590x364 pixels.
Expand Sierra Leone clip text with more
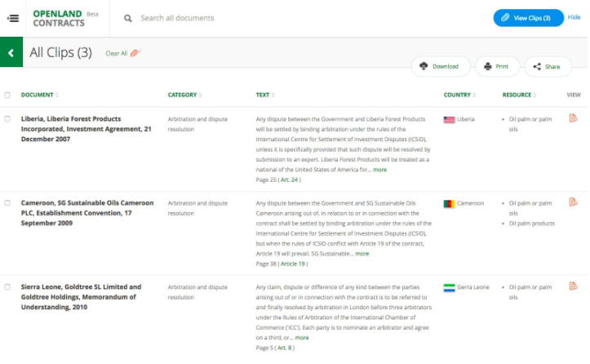(302, 338)
